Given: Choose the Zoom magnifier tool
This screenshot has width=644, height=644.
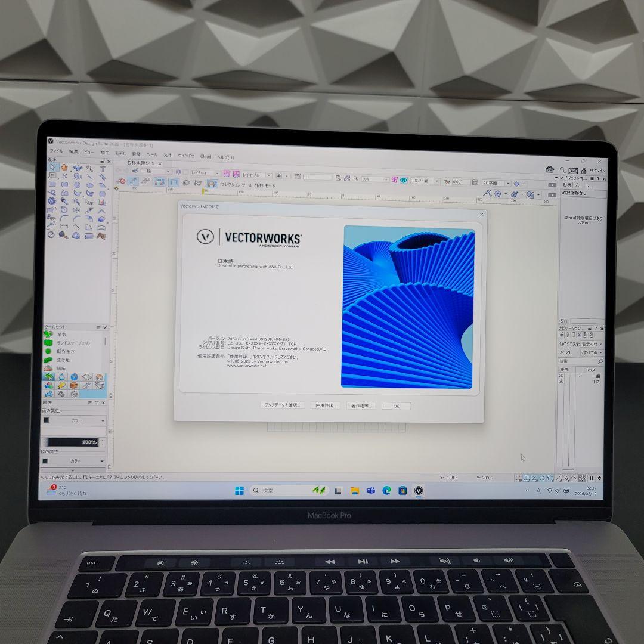Looking at the screenshot, I should 89,168.
